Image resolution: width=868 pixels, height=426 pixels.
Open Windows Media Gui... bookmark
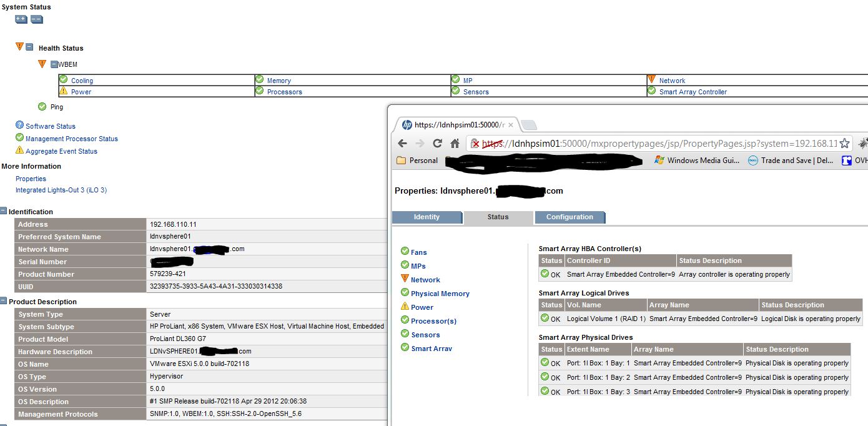coord(696,161)
